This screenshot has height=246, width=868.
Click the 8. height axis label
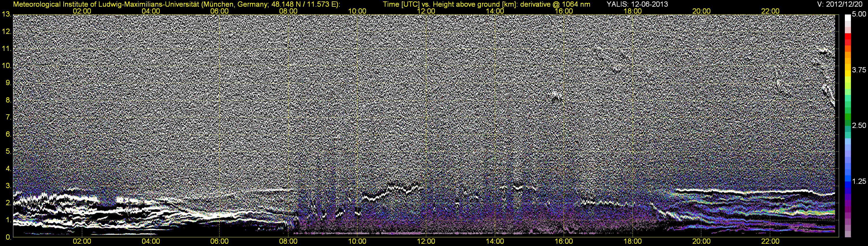[x=9, y=100]
